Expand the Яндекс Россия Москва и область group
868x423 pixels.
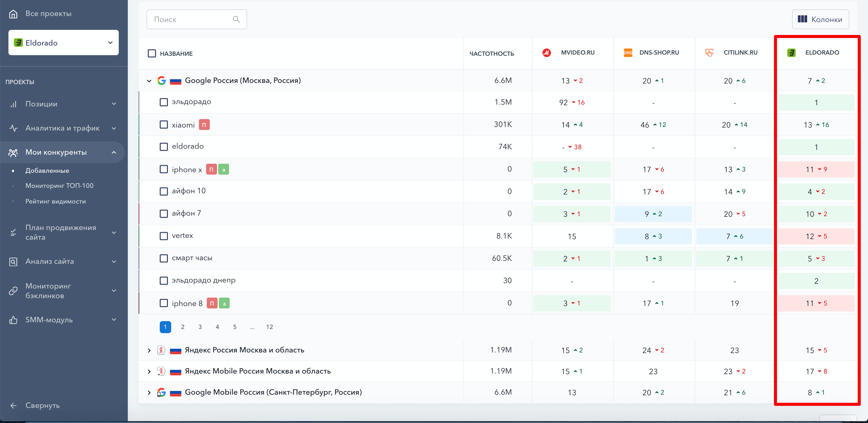149,350
